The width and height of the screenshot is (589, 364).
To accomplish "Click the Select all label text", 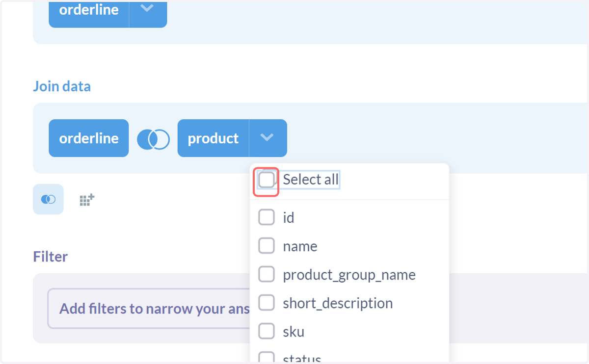I will click(311, 180).
